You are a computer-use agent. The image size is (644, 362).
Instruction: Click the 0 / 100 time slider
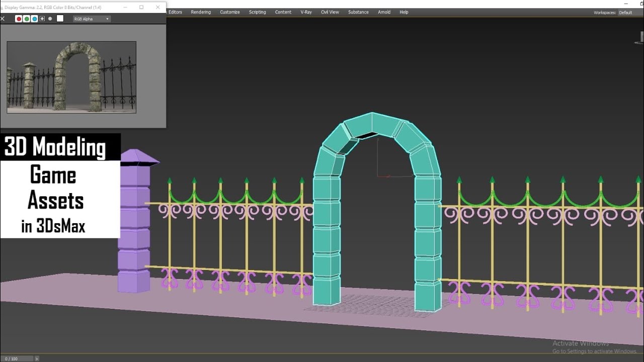[17, 358]
